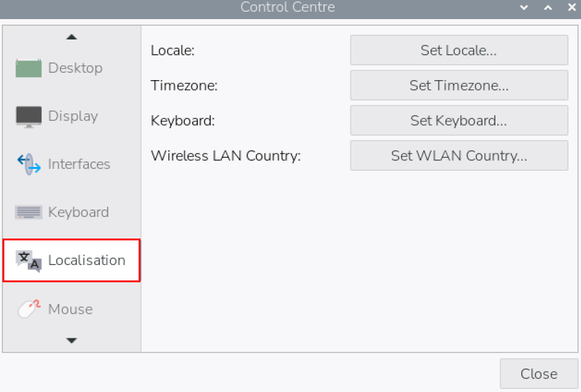Choose the Set Keyboard button
Viewport: 581px width, 392px height.
click(458, 121)
